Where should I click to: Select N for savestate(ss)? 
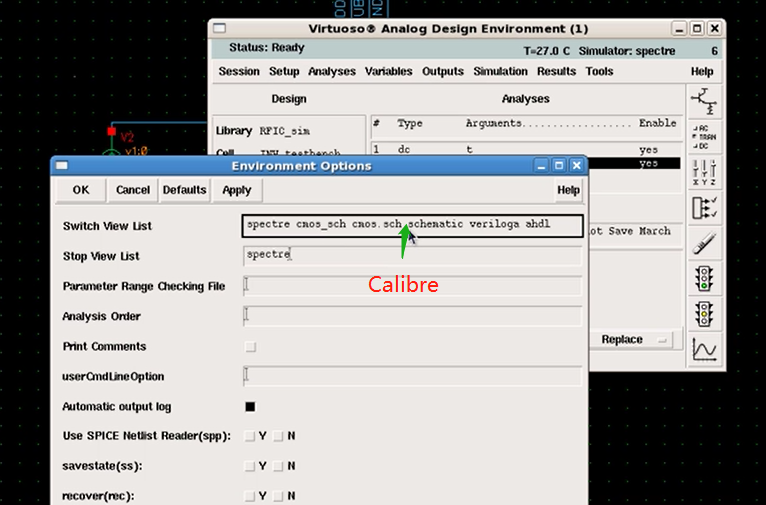[278, 466]
